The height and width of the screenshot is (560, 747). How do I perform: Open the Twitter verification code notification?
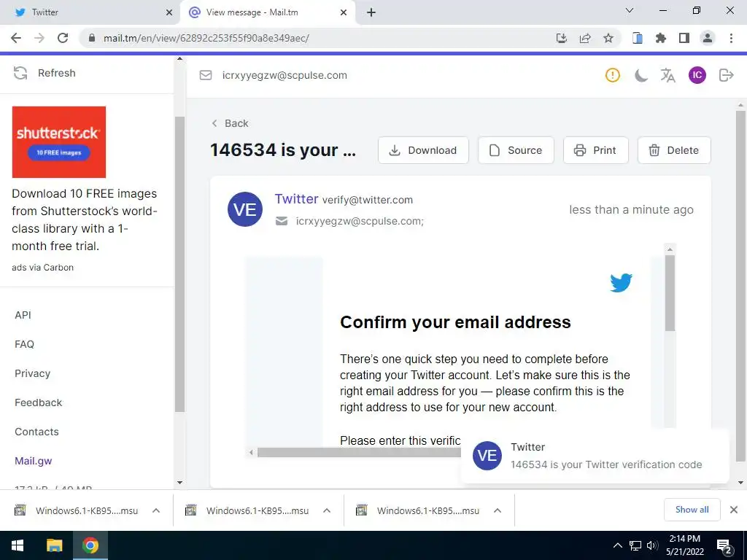(x=595, y=456)
